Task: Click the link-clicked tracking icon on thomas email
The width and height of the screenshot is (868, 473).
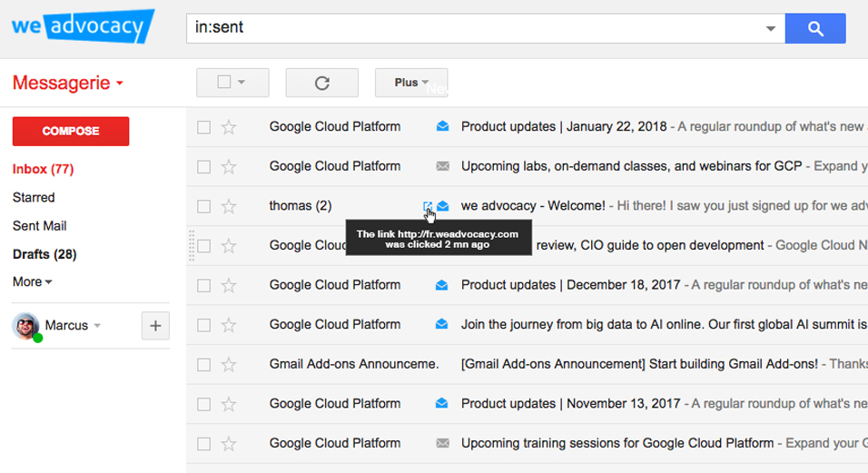Action: pos(428,206)
